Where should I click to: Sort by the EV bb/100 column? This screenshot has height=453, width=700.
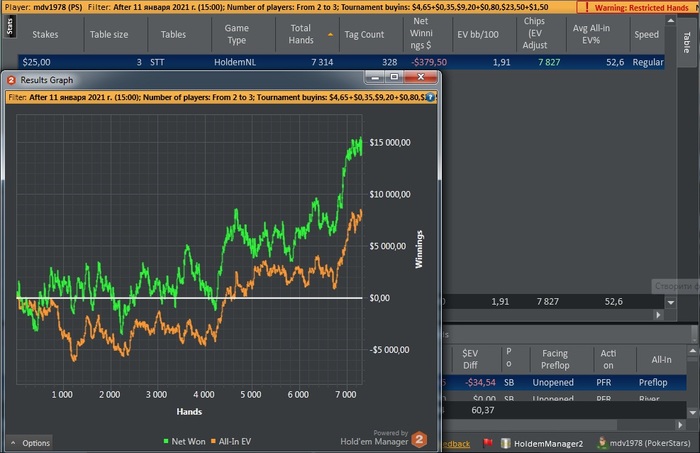click(478, 34)
